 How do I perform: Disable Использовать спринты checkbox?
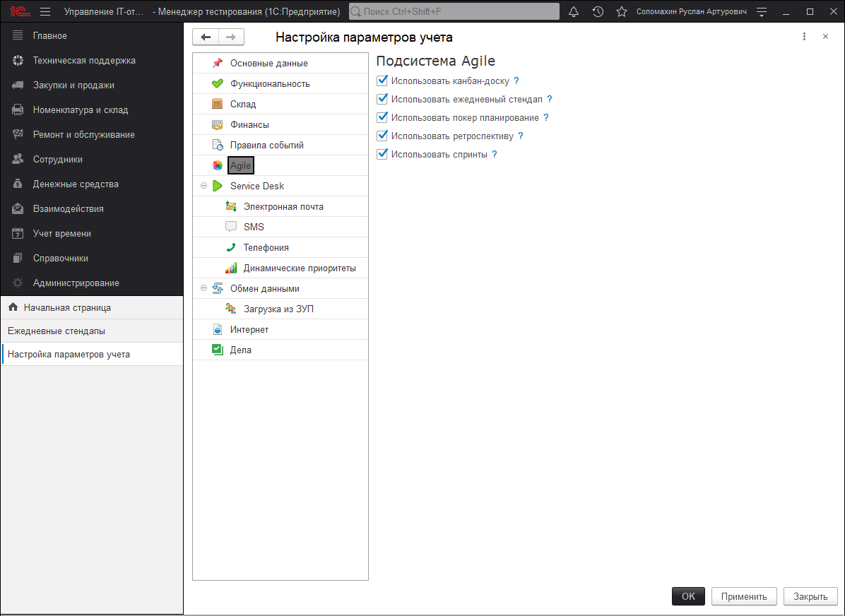click(382, 155)
